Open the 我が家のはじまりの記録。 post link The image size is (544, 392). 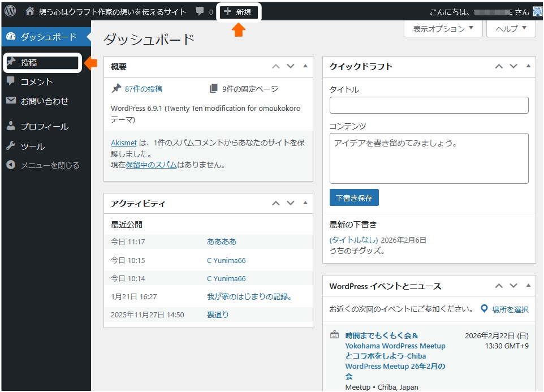coord(249,296)
